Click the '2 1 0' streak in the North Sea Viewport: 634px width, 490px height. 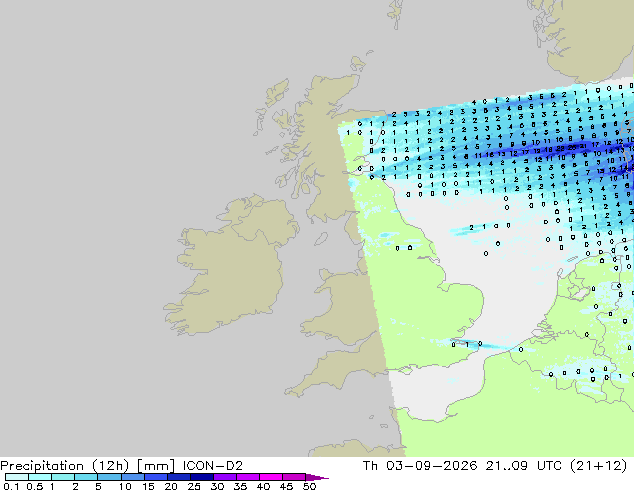coord(485,228)
